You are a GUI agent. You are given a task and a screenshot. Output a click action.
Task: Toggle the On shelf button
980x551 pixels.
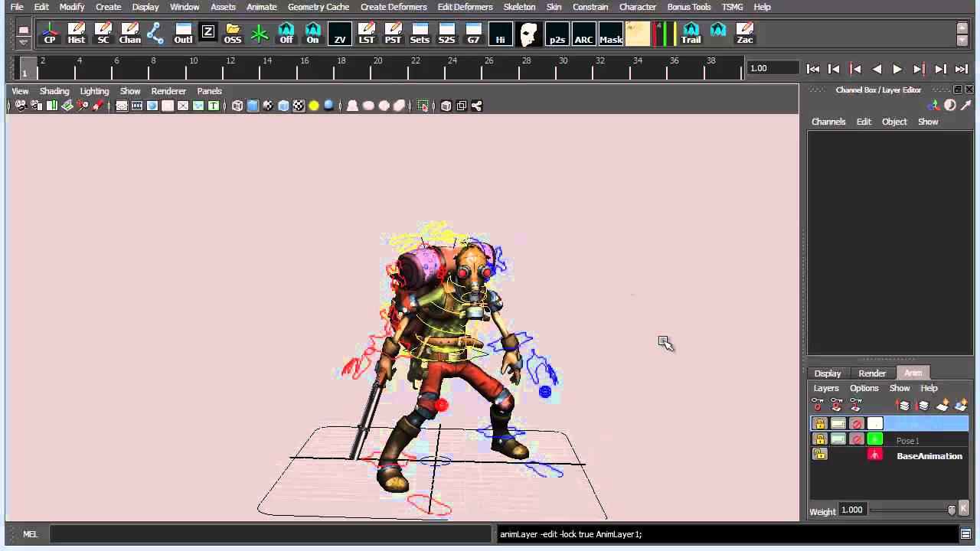point(312,34)
